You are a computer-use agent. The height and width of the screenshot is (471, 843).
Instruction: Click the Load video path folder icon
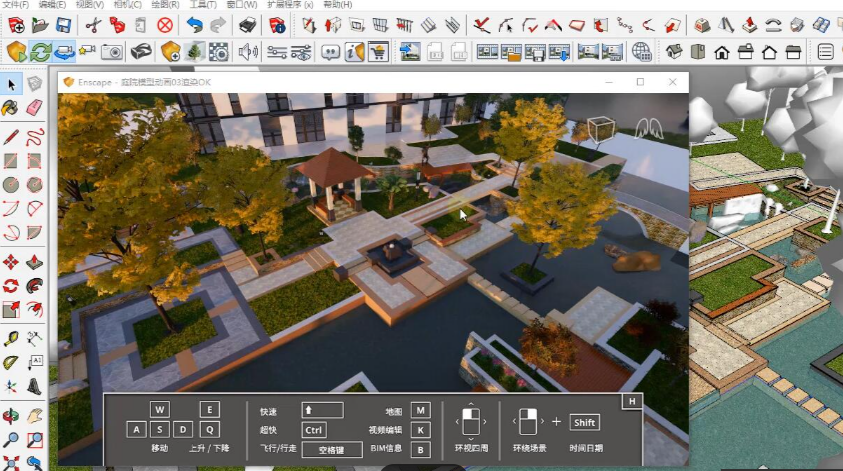[x=511, y=52]
